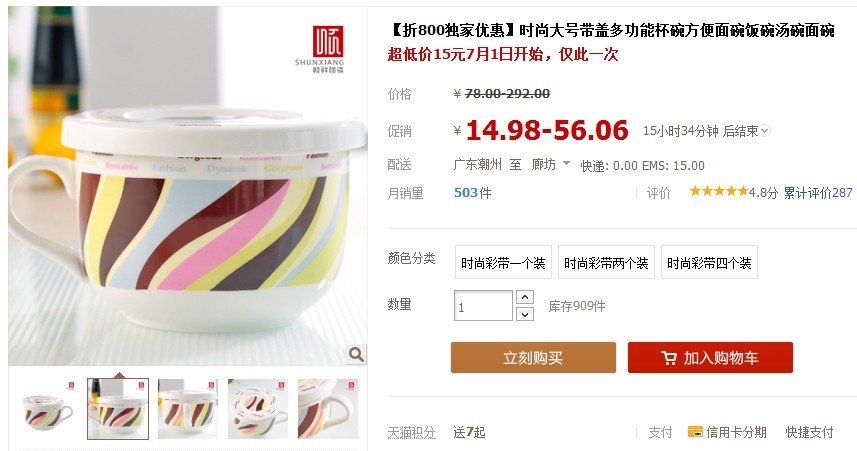The height and width of the screenshot is (451, 857).
Task: Click the quantity input field
Action: click(x=483, y=306)
